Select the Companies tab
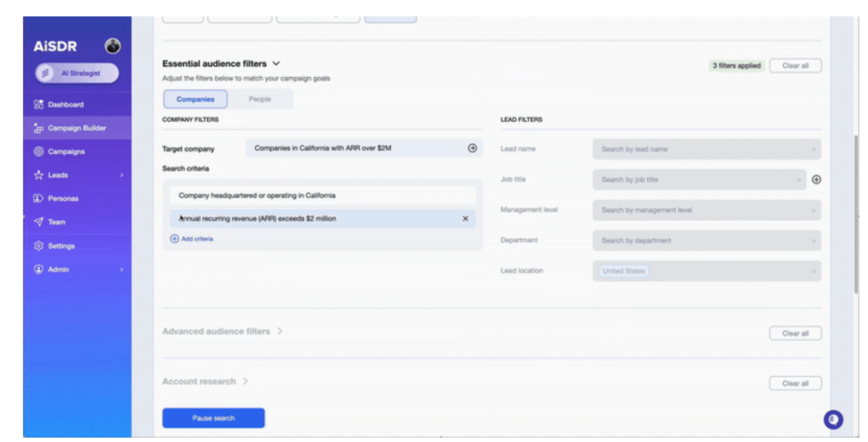This screenshot has width=868, height=442. click(x=195, y=99)
